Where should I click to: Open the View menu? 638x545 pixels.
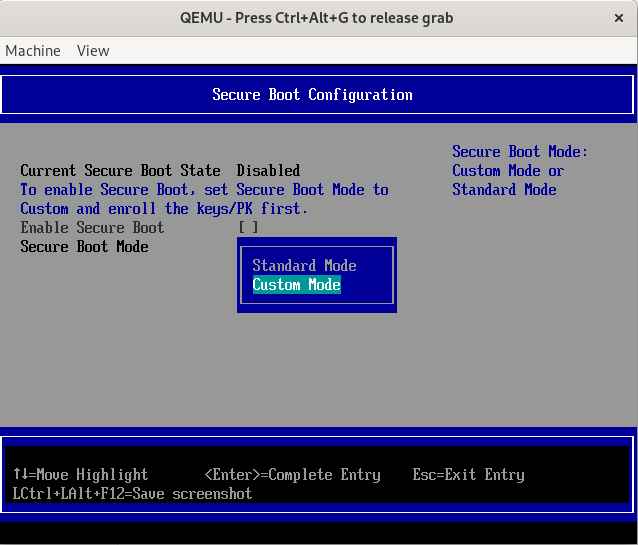click(x=93, y=51)
